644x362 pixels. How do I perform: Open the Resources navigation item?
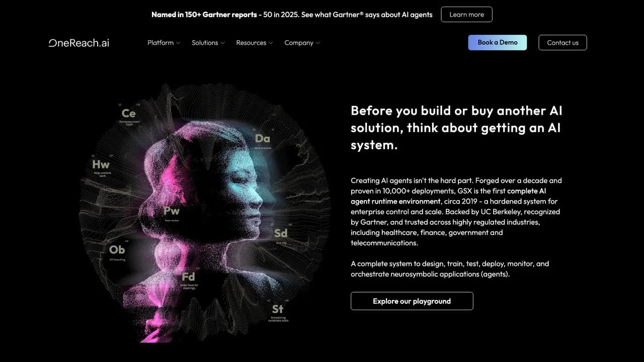(x=255, y=43)
